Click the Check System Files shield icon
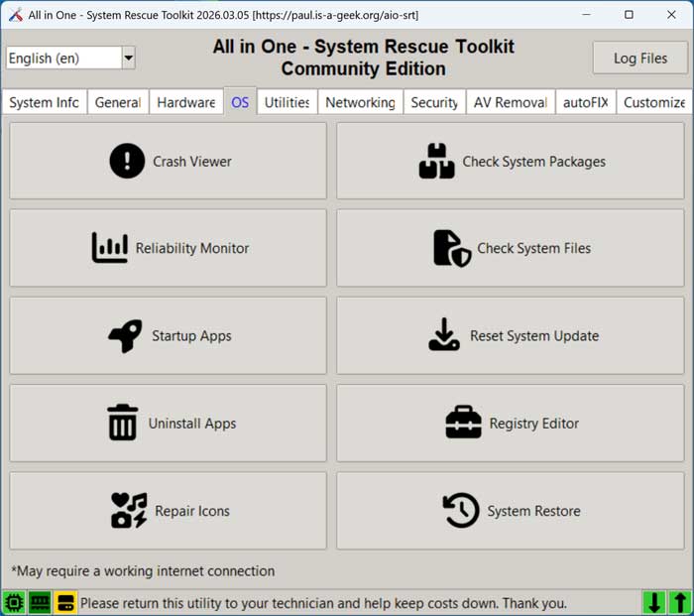This screenshot has width=694, height=616. (x=451, y=248)
